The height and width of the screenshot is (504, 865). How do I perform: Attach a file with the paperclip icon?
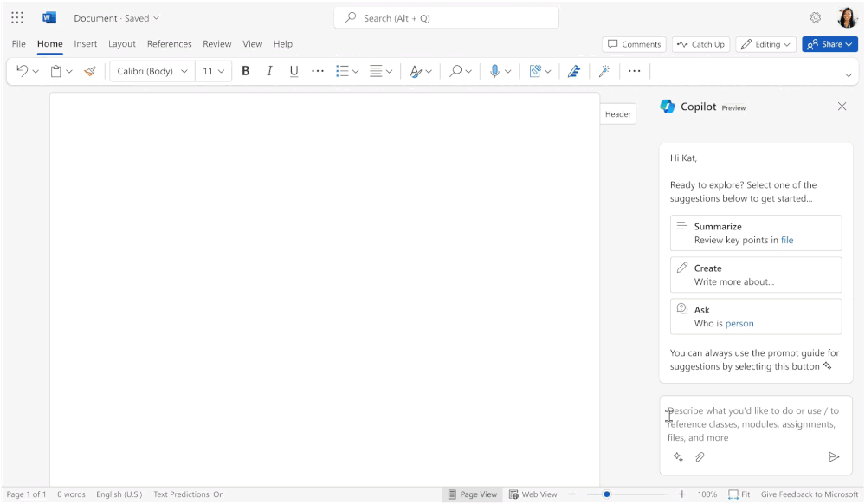[x=700, y=456]
